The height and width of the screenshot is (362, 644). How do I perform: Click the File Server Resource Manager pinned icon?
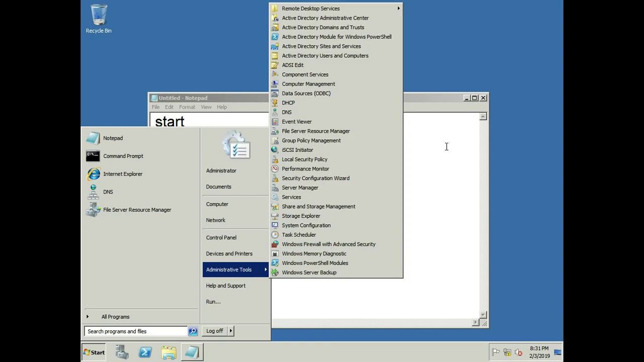(x=93, y=210)
